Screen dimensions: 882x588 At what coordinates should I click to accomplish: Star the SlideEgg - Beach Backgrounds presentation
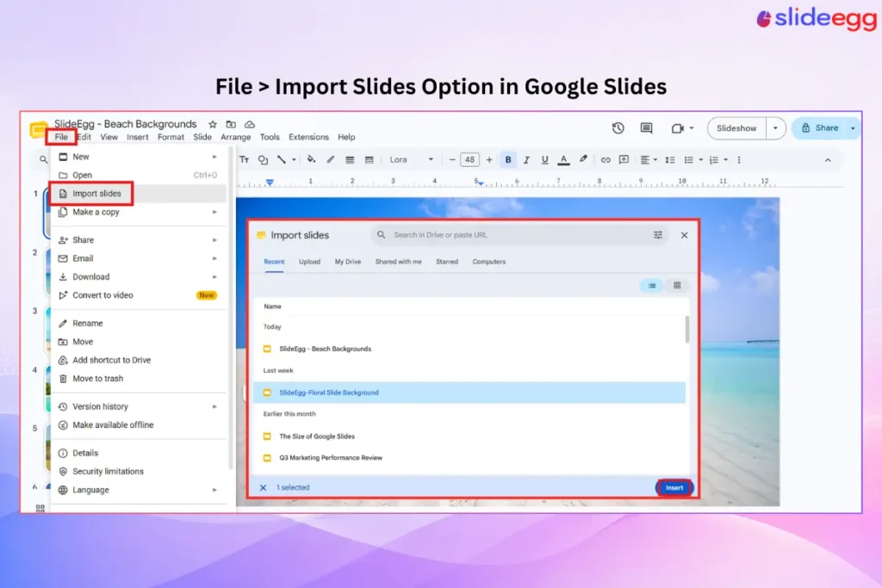click(x=212, y=124)
